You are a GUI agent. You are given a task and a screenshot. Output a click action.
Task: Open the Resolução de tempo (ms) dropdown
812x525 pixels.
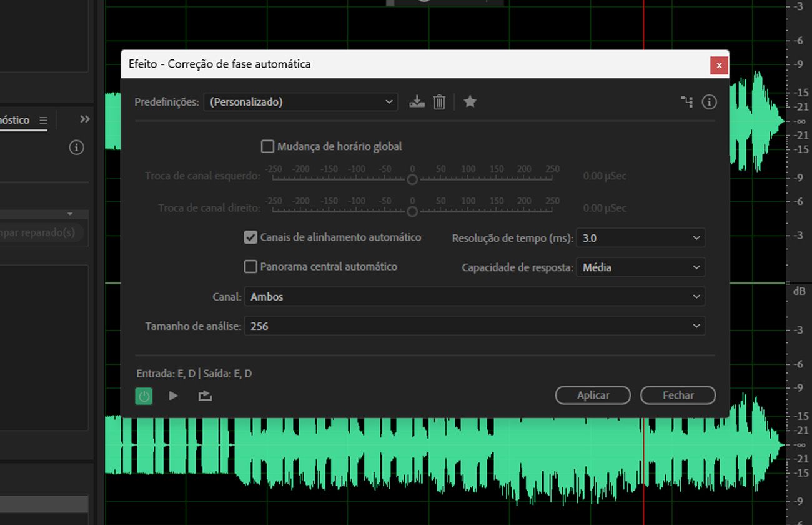pyautogui.click(x=640, y=238)
